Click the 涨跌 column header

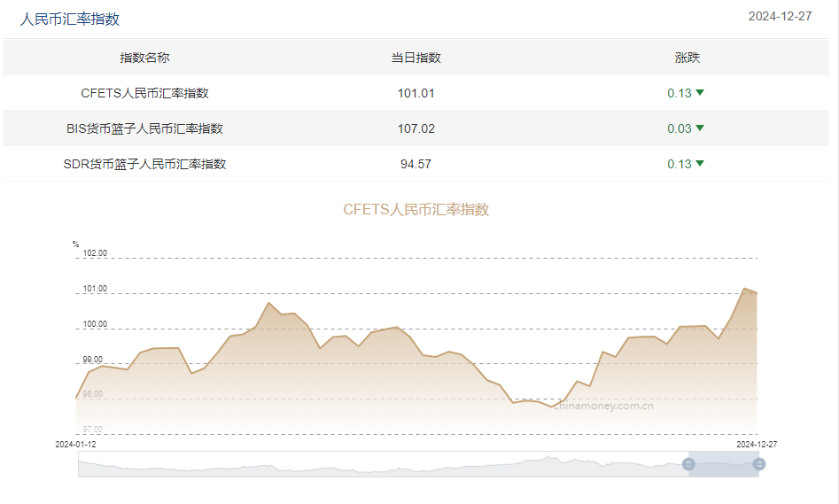pos(687,58)
